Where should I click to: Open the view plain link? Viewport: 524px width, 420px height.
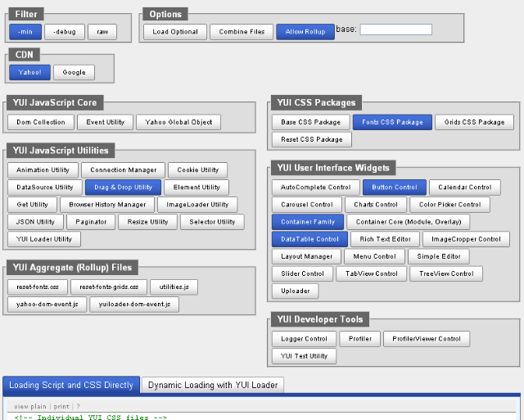(30, 407)
